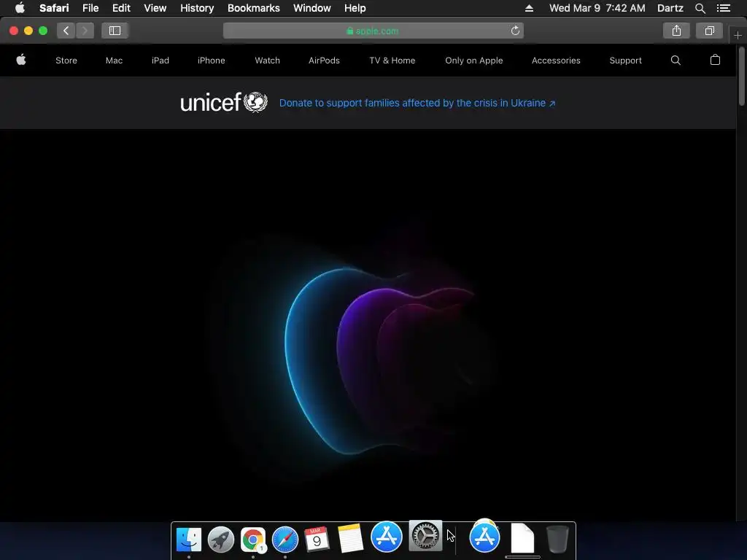The image size is (747, 560).
Task: Open the Edit menu
Action: click(121, 8)
